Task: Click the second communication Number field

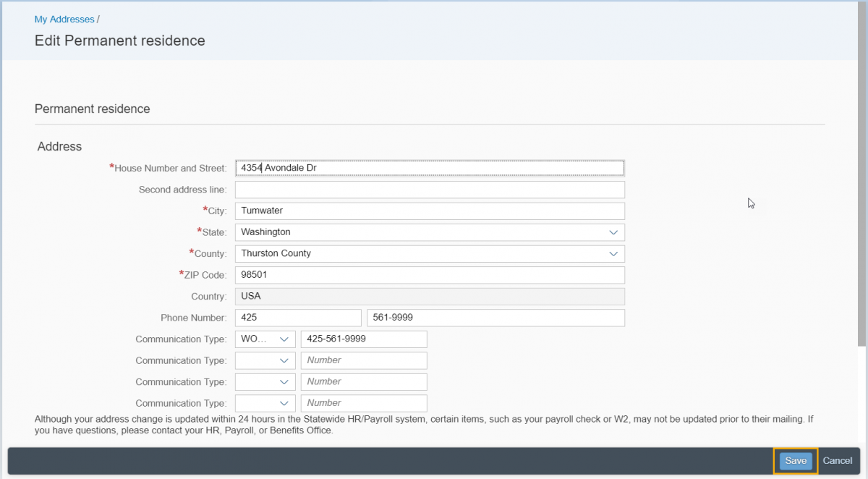Action: point(364,360)
